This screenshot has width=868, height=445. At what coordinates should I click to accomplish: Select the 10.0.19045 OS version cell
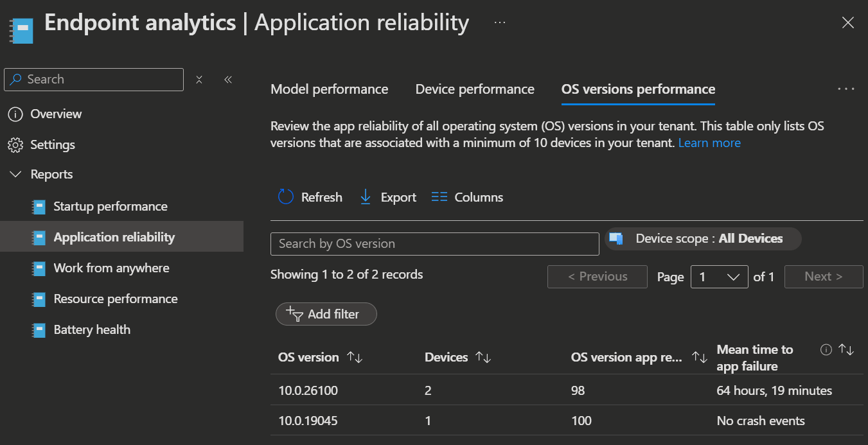point(308,421)
